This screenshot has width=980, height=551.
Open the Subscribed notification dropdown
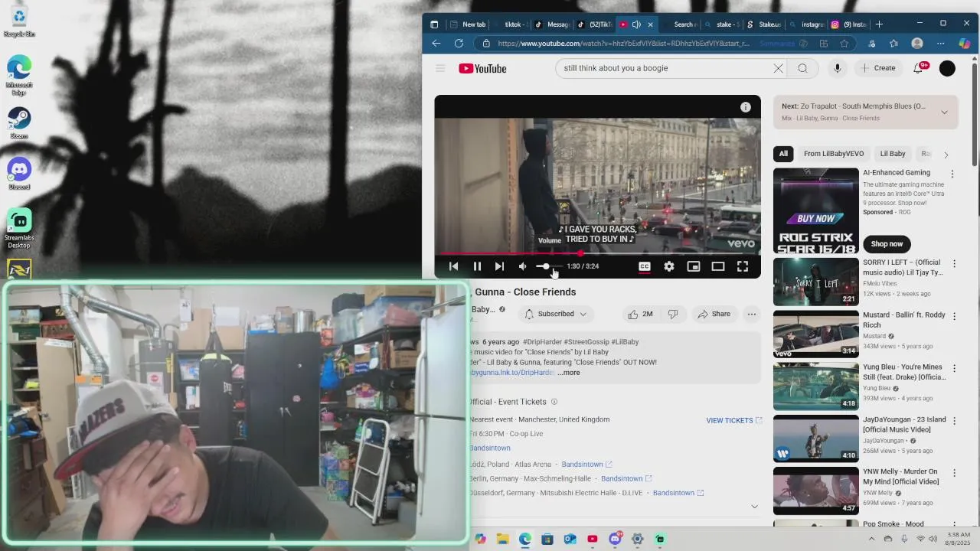click(556, 314)
